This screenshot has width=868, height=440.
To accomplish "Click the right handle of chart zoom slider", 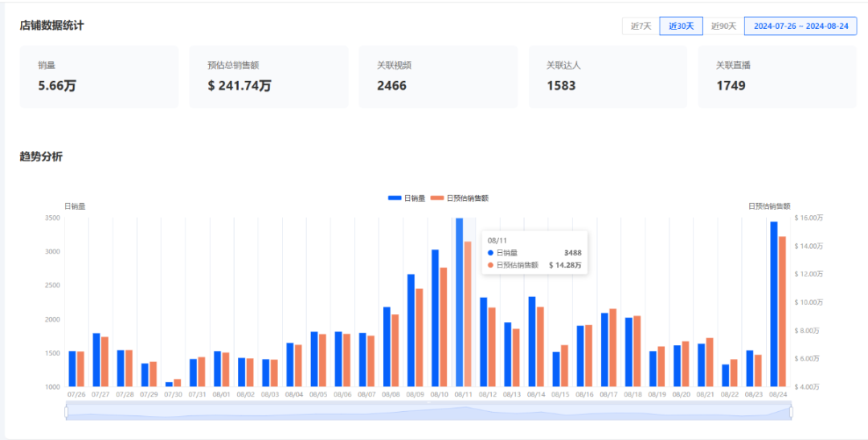I will click(x=792, y=412).
